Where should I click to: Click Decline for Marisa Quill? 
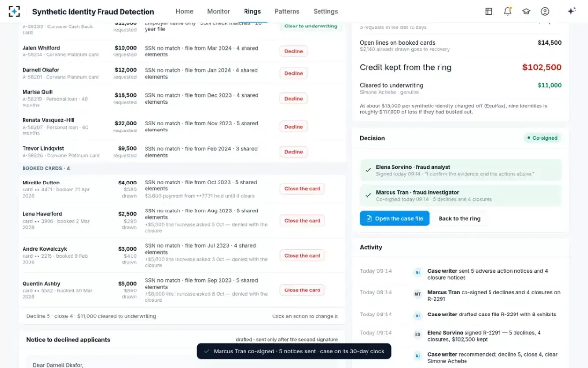pos(294,99)
